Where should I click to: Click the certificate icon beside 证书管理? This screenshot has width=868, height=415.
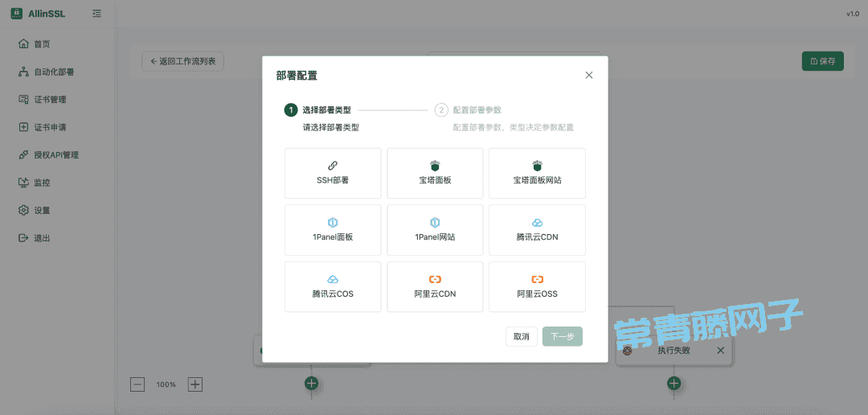pos(23,99)
